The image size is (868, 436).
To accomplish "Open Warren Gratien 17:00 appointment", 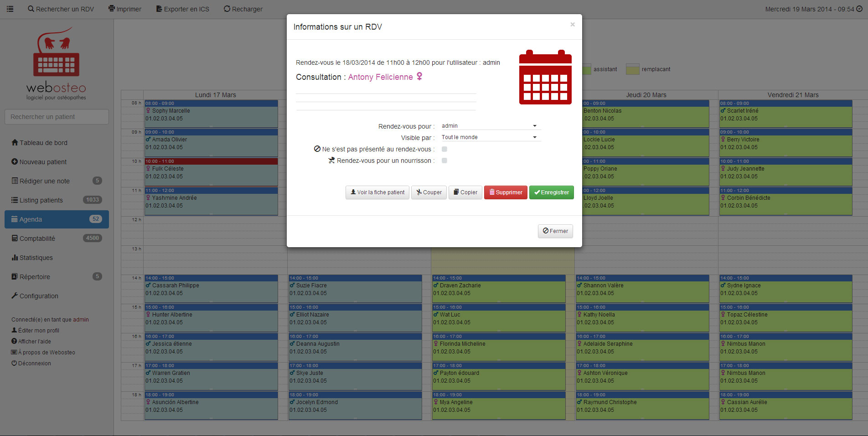I will pyautogui.click(x=211, y=377).
